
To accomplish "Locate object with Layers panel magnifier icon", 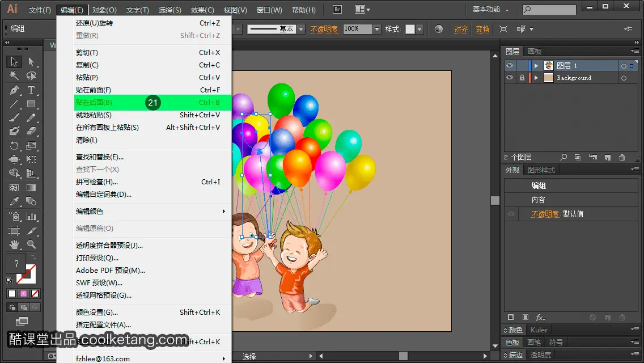I will click(x=563, y=158).
